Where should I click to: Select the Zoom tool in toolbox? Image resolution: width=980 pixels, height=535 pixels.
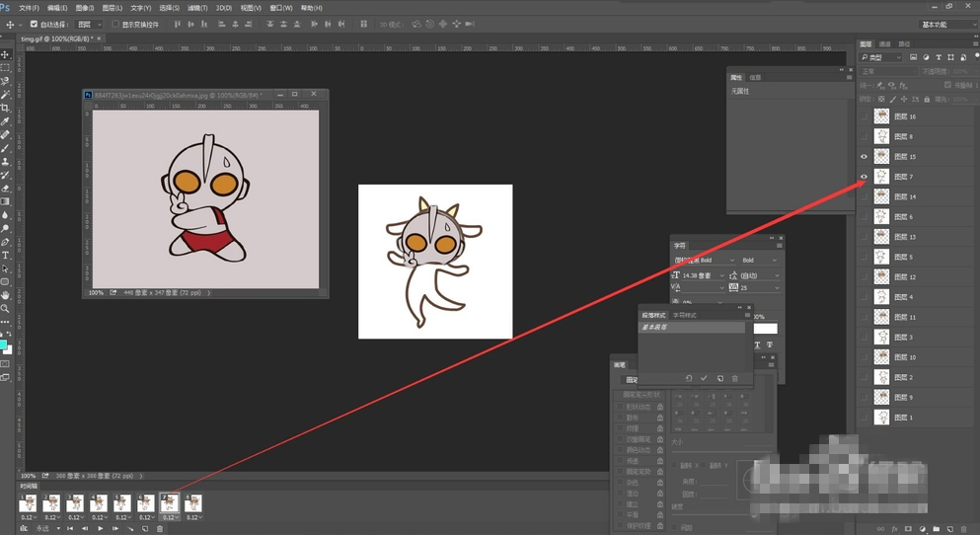(x=6, y=308)
